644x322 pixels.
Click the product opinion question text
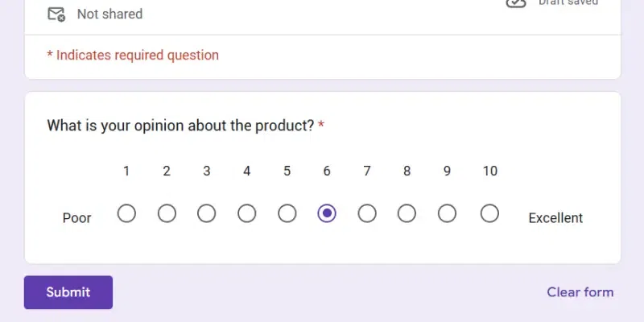point(180,126)
